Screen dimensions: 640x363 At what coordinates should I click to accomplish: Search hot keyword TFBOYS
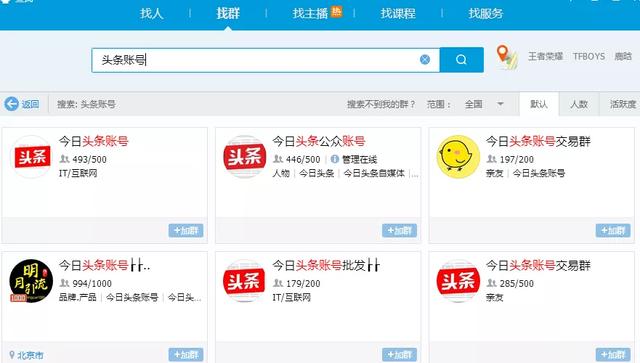pyautogui.click(x=589, y=56)
